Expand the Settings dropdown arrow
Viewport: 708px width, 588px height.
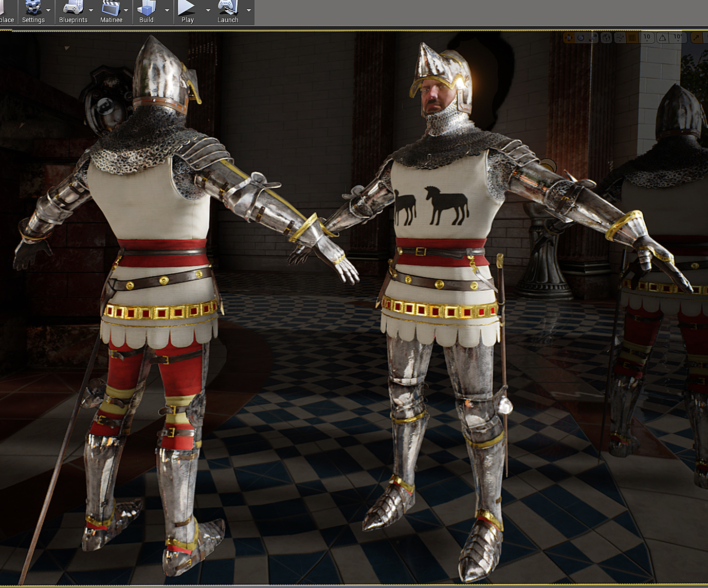(x=48, y=10)
